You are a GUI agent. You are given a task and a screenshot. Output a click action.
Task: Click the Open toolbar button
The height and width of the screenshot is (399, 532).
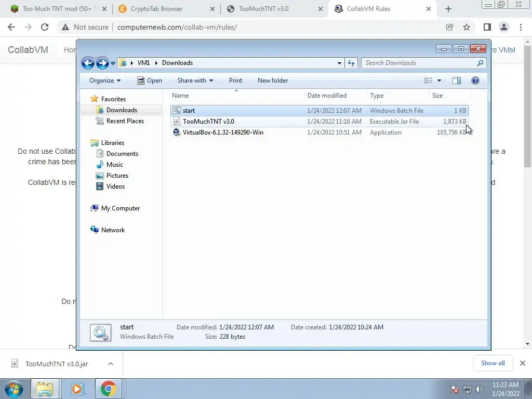pyautogui.click(x=150, y=81)
